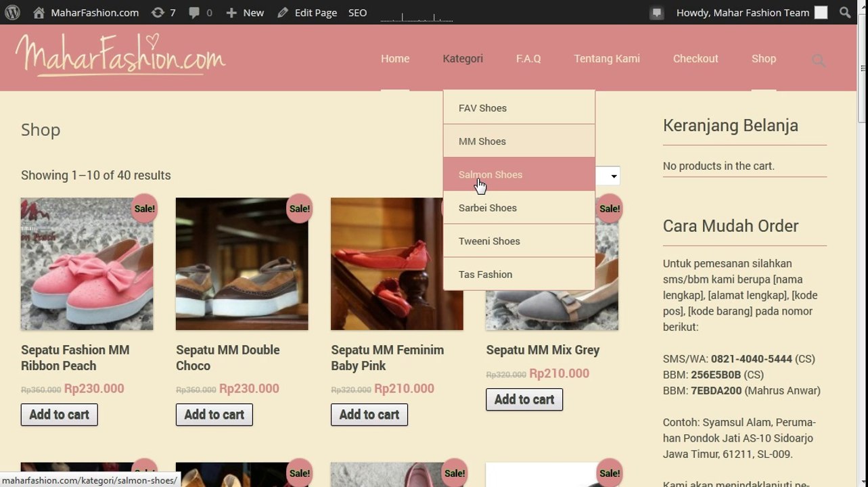Open the updates icon showing 7

pos(163,12)
